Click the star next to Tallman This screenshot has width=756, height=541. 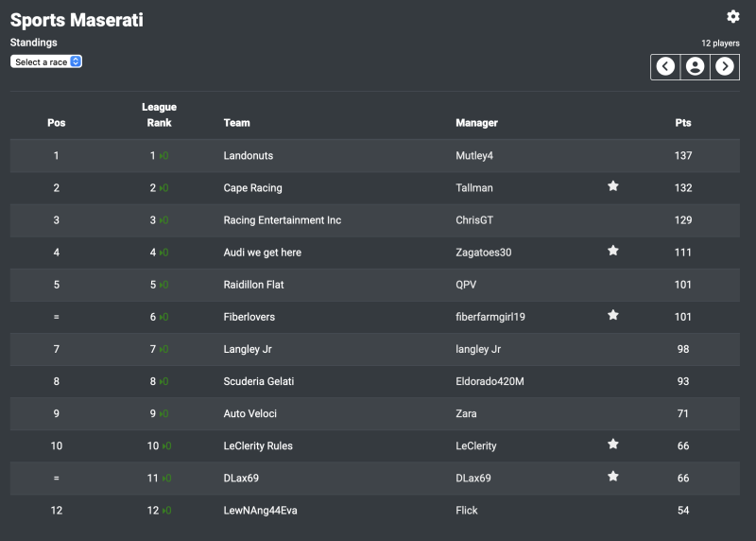click(612, 186)
